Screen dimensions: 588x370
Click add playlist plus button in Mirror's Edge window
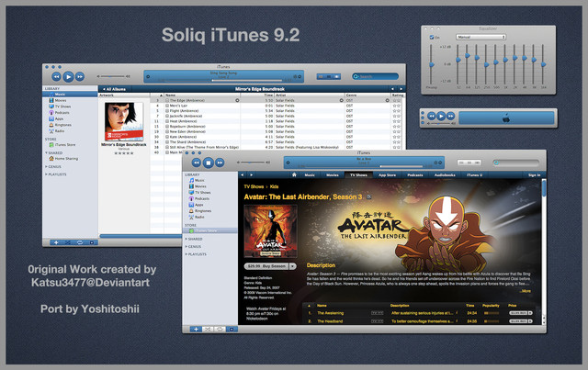coord(56,242)
